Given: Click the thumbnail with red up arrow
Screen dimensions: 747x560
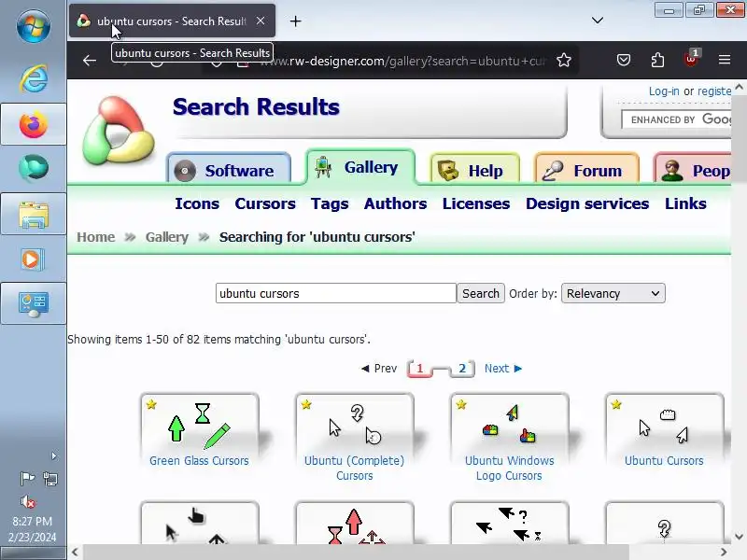Looking at the screenshot, I should coord(355,523).
